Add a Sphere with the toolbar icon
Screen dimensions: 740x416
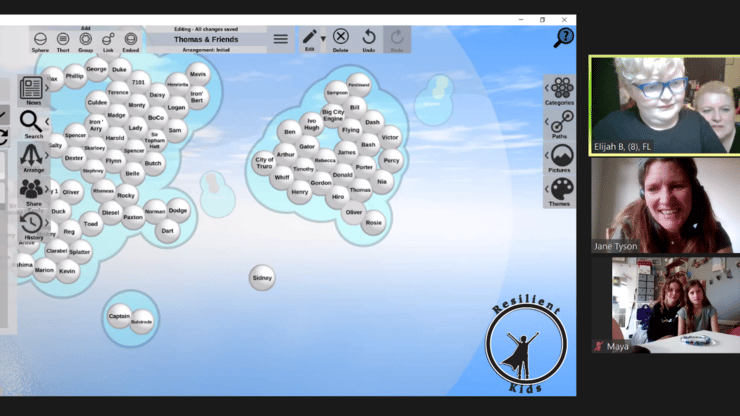point(40,39)
